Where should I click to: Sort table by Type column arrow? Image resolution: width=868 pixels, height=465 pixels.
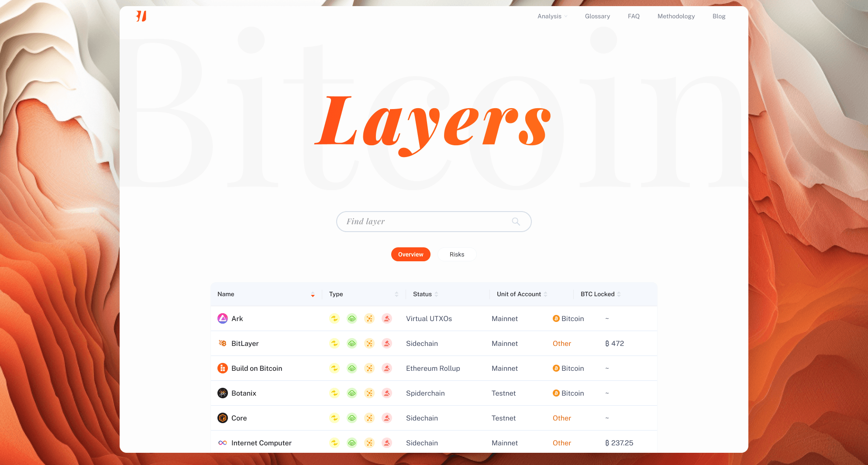pos(396,294)
